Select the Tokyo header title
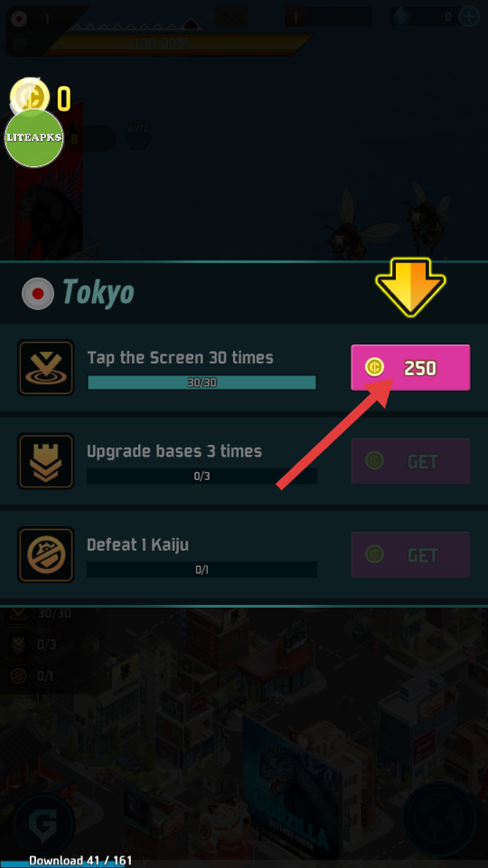 pos(99,292)
